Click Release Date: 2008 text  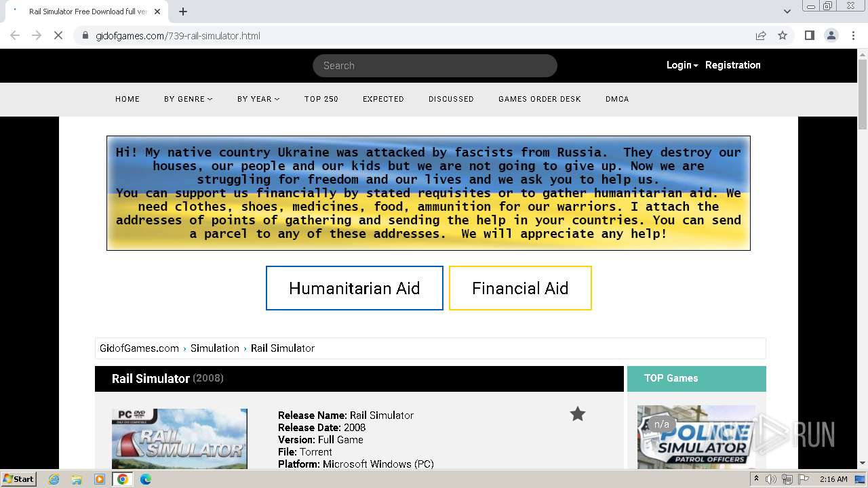point(321,427)
